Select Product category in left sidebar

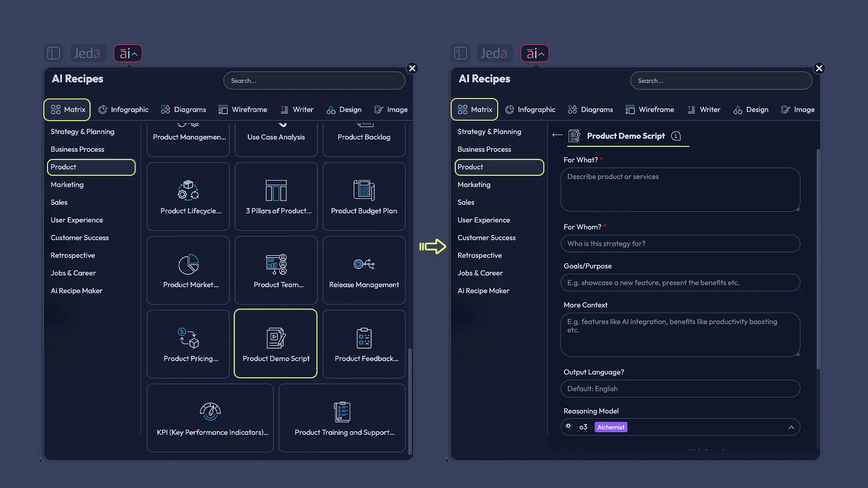pyautogui.click(x=91, y=167)
